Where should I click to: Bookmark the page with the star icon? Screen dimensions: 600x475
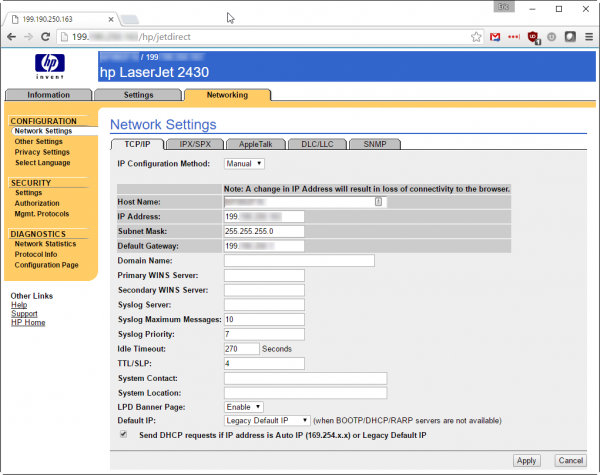pyautogui.click(x=476, y=37)
